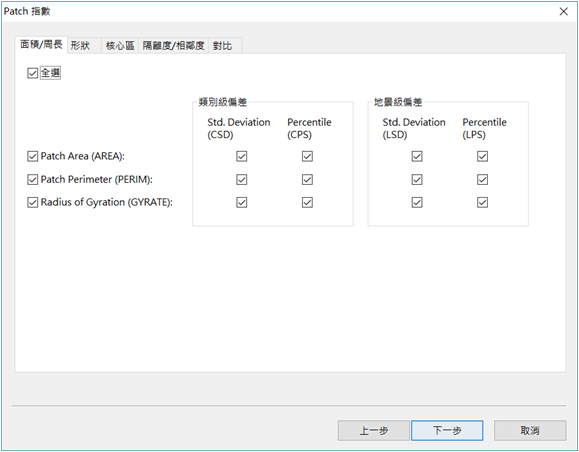Switch to the 形狀 tab
The width and height of the screenshot is (579, 452).
click(x=84, y=46)
